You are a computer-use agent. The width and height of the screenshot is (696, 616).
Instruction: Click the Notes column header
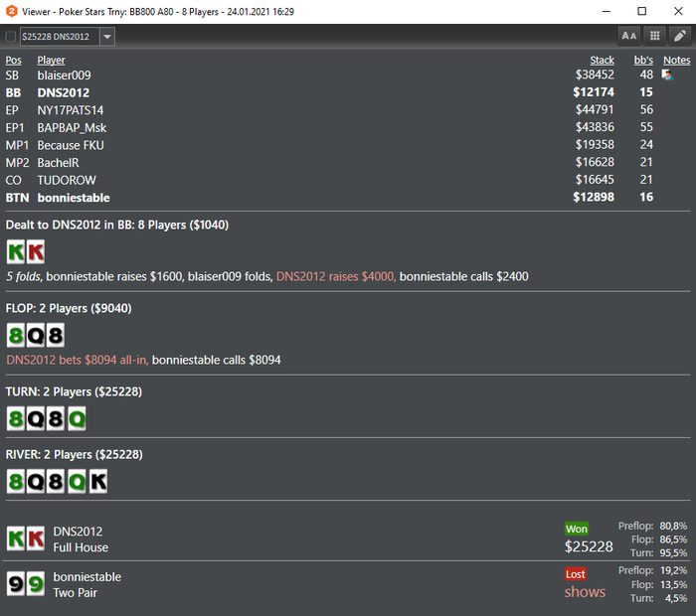point(676,60)
